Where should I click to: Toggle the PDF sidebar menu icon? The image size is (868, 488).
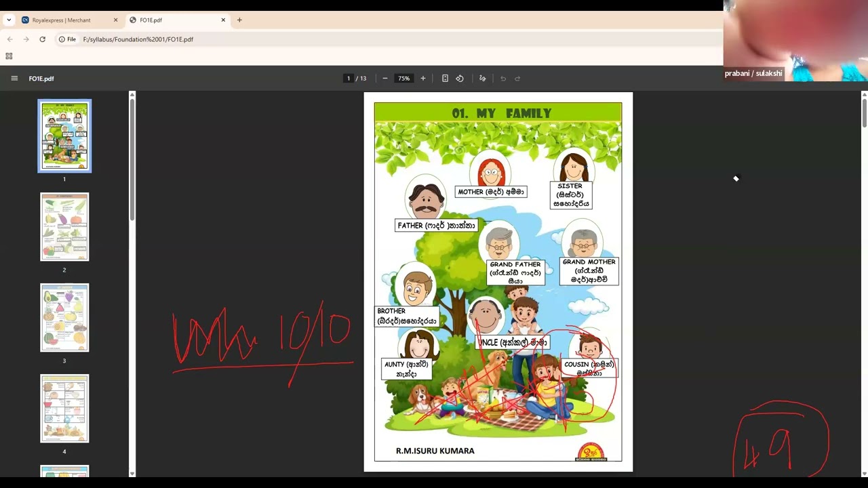click(x=14, y=79)
